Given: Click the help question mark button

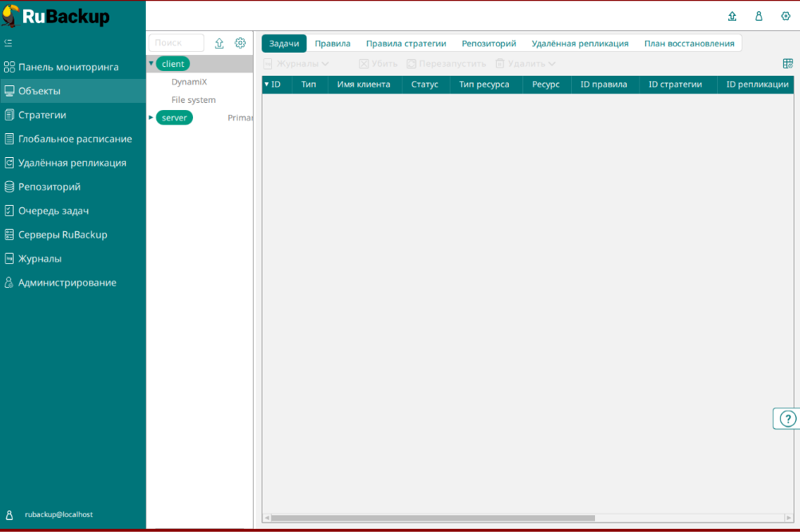Looking at the screenshot, I should click(787, 419).
